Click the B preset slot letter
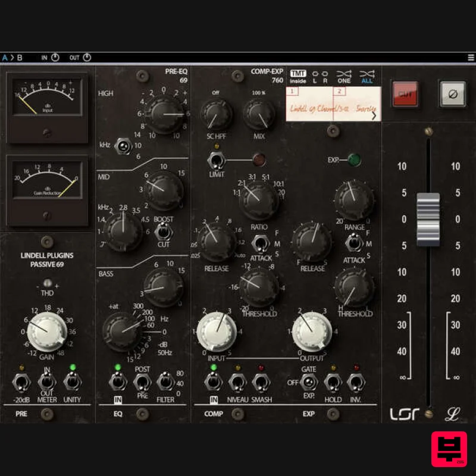The height and width of the screenshot is (476, 476). pyautogui.click(x=20, y=57)
